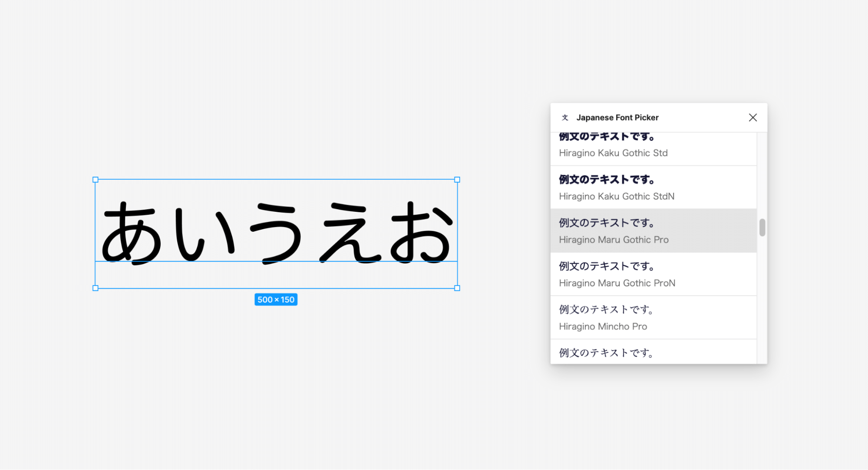Screen dimensions: 868x470
Task: Click the top-left selection handle of text box
Action: pyautogui.click(x=96, y=180)
